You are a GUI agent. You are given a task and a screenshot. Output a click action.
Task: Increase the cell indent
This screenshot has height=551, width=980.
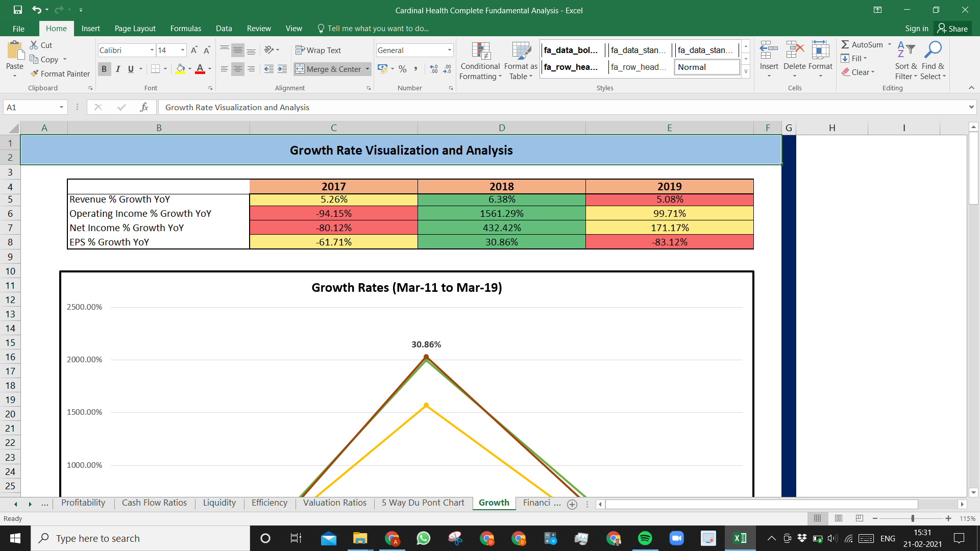(282, 69)
